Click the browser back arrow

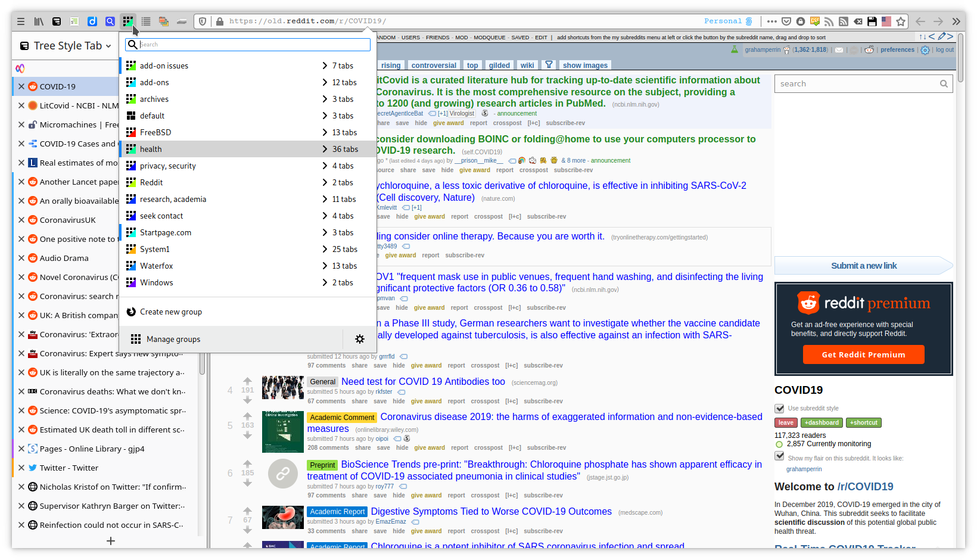coord(920,21)
